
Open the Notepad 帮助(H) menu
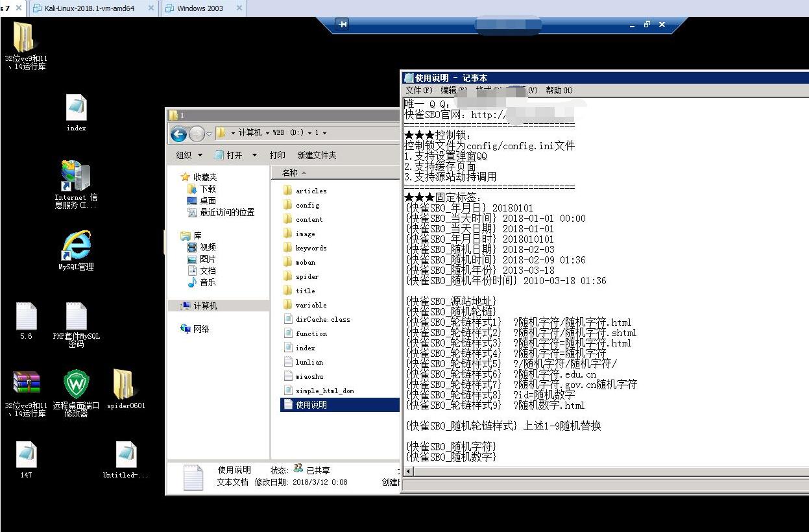(559, 90)
